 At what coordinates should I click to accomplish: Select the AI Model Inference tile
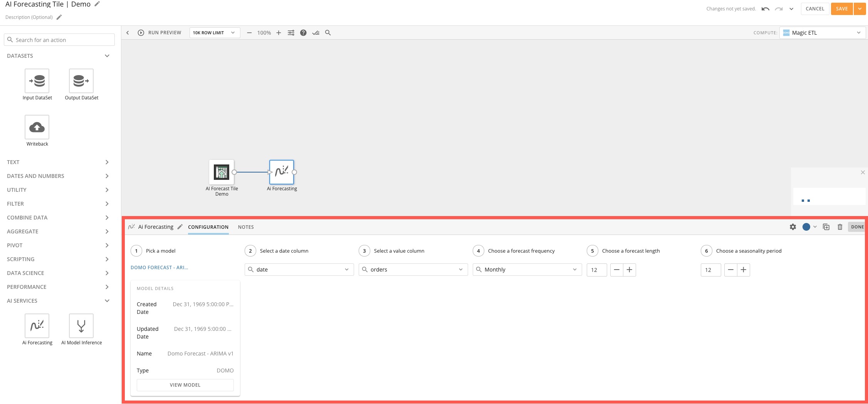81,325
